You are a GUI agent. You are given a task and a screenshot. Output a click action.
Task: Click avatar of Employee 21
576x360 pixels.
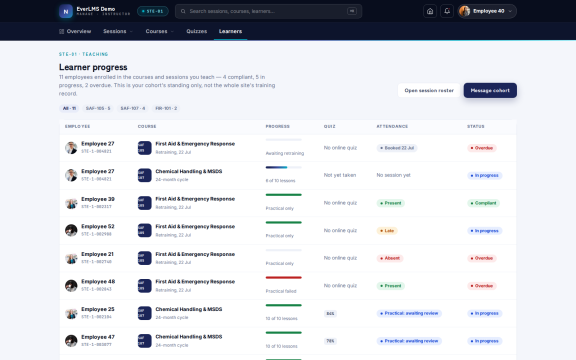[x=71, y=258]
